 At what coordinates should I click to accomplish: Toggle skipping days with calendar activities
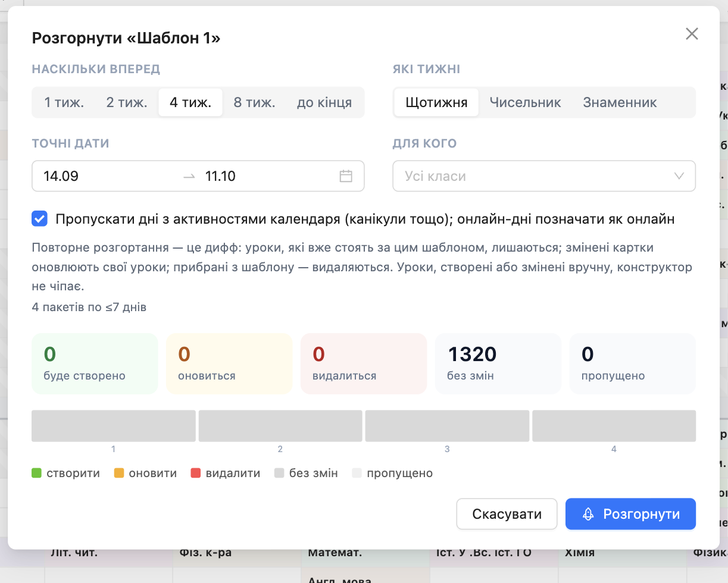pyautogui.click(x=39, y=218)
